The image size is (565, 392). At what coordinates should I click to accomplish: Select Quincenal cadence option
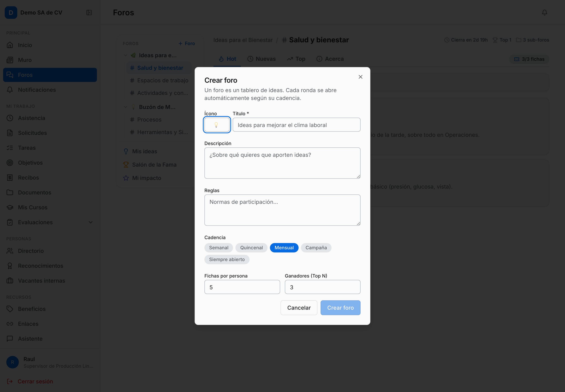pyautogui.click(x=251, y=248)
